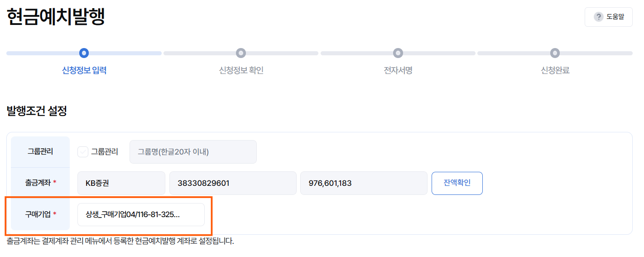Image resolution: width=644 pixels, height=257 pixels.
Task: Open the 도움말 help button
Action: pyautogui.click(x=608, y=17)
